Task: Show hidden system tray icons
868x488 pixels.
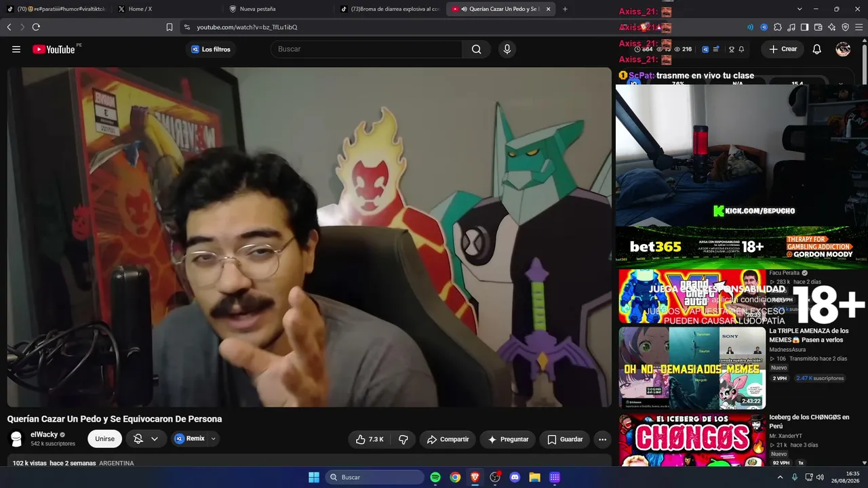Action: point(780,477)
